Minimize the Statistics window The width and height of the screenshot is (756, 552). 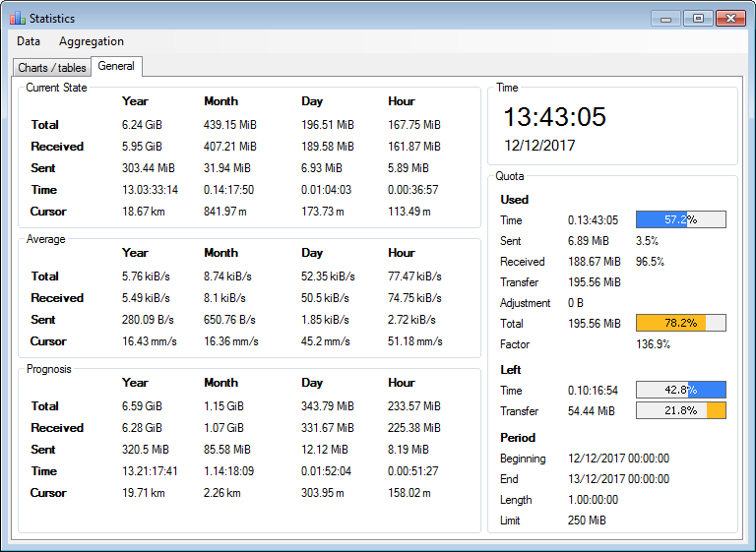[x=665, y=19]
